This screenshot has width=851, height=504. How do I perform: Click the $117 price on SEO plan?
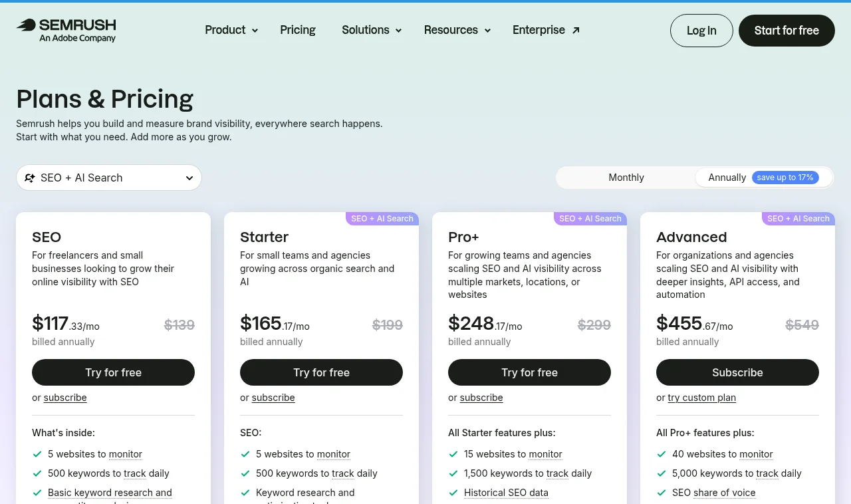tap(51, 324)
